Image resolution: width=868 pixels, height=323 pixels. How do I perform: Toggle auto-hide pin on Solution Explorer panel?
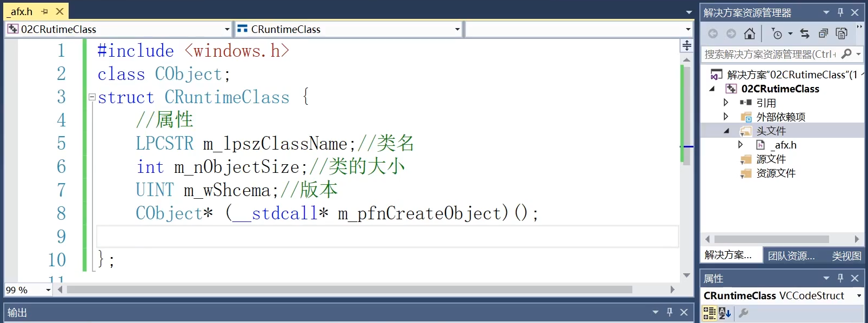pyautogui.click(x=840, y=12)
